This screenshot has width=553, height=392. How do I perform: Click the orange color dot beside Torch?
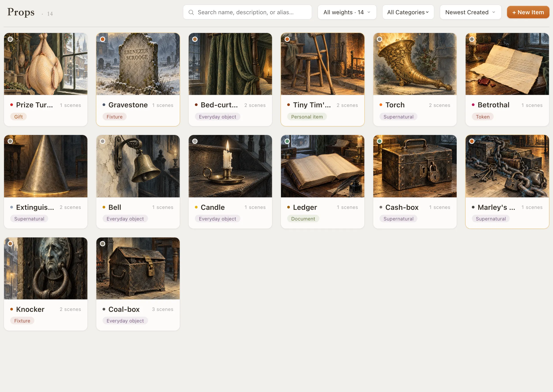coord(381,105)
